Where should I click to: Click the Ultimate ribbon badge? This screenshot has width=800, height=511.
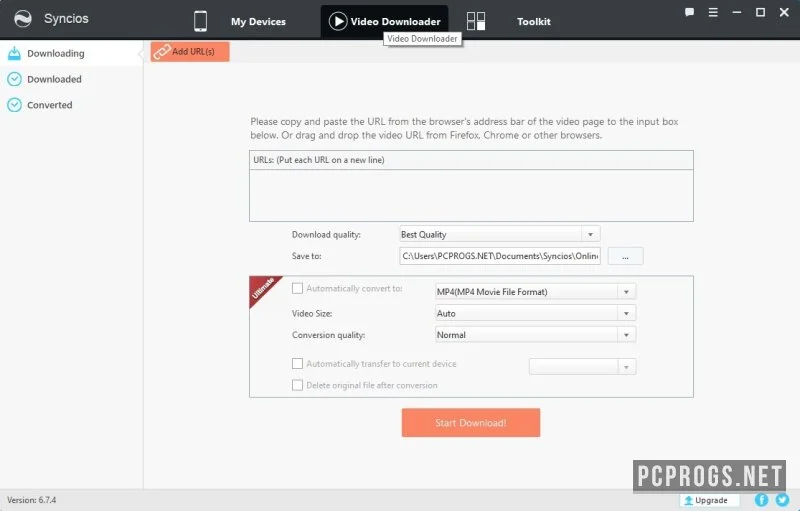tap(264, 290)
